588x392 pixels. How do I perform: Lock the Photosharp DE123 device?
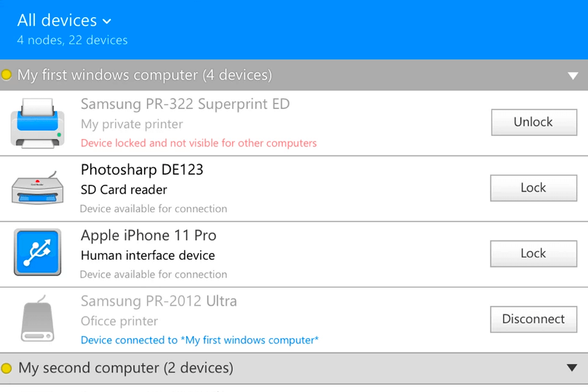pyautogui.click(x=533, y=188)
